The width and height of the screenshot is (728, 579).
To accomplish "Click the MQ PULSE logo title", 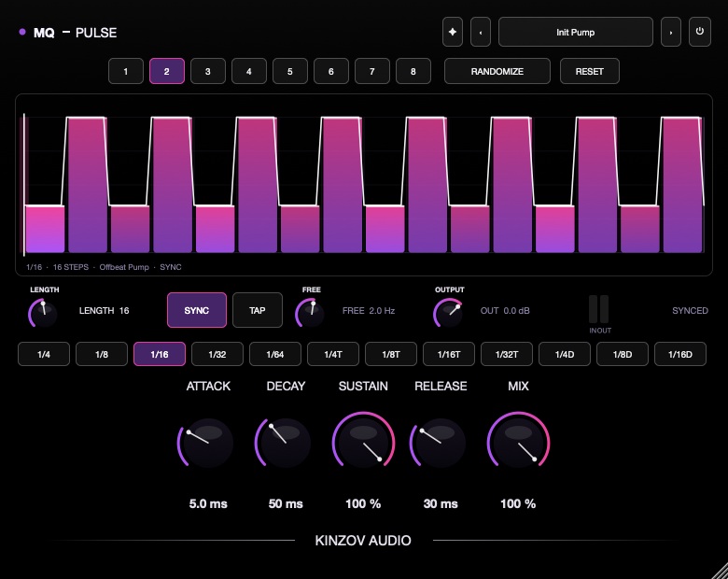I will click(x=75, y=33).
